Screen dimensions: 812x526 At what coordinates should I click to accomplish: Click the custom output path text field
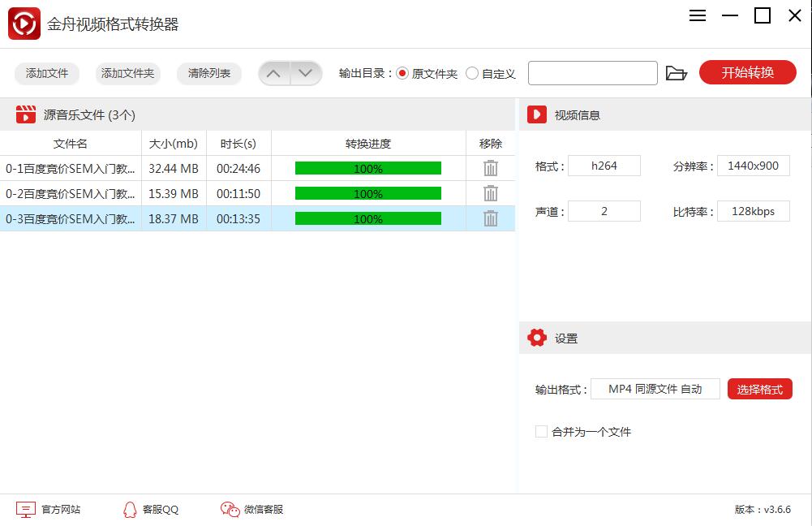pyautogui.click(x=592, y=73)
